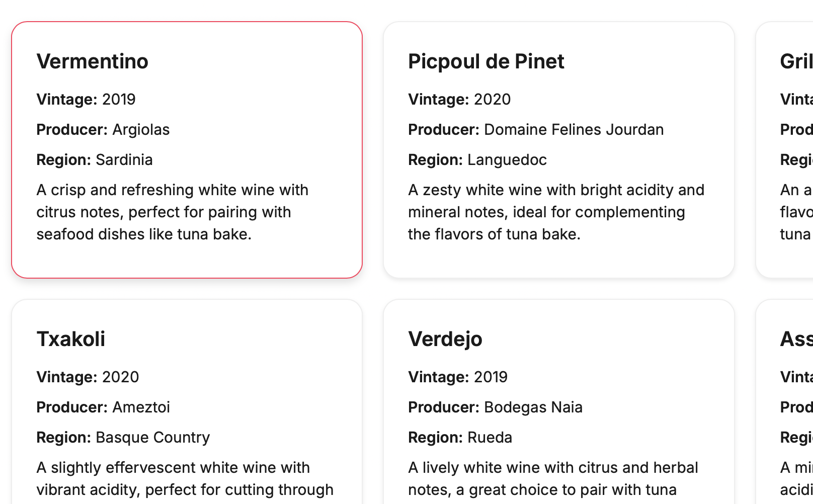Click the Bodegas Naia producer line
Screen dimensions: 813x504
pos(495,407)
